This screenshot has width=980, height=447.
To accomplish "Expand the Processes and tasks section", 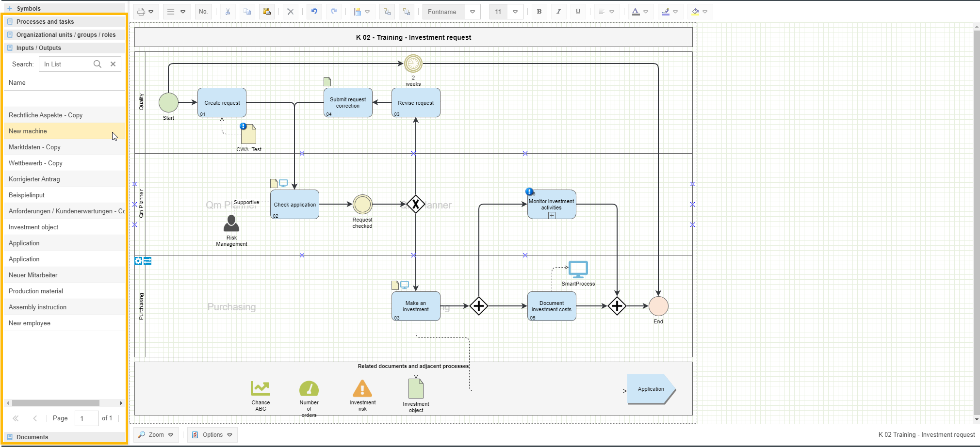I will [x=45, y=22].
